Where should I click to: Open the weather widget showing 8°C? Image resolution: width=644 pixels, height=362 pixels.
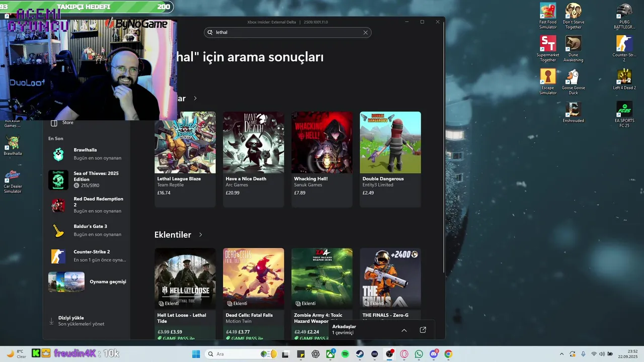click(x=16, y=354)
